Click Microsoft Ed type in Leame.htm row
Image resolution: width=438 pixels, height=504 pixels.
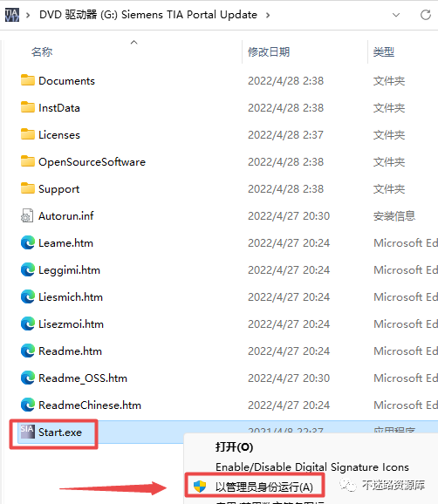(x=406, y=242)
